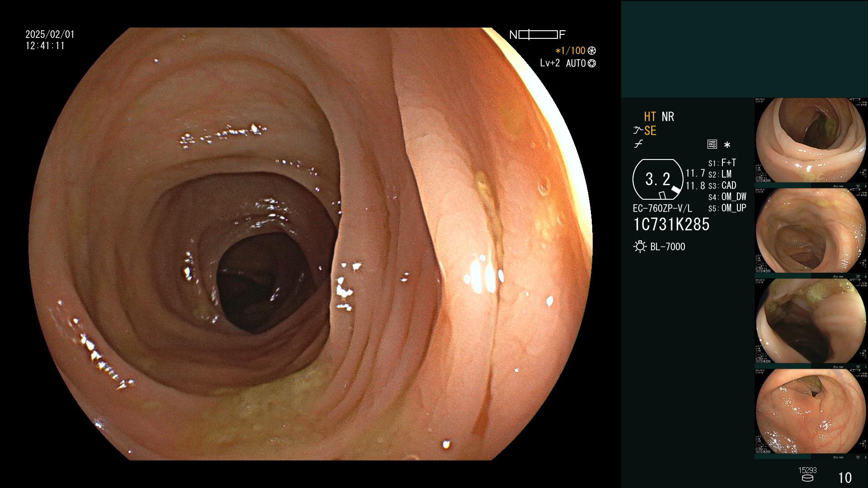Click the near-far zoom position bar

tap(538, 35)
